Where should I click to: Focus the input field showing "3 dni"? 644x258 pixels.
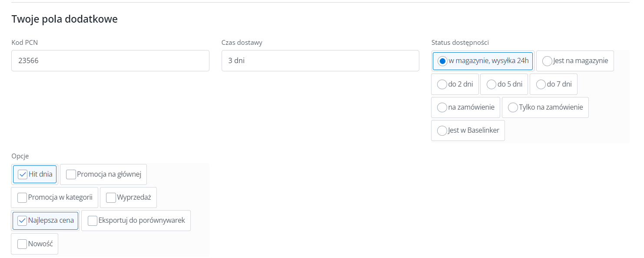[x=320, y=61]
